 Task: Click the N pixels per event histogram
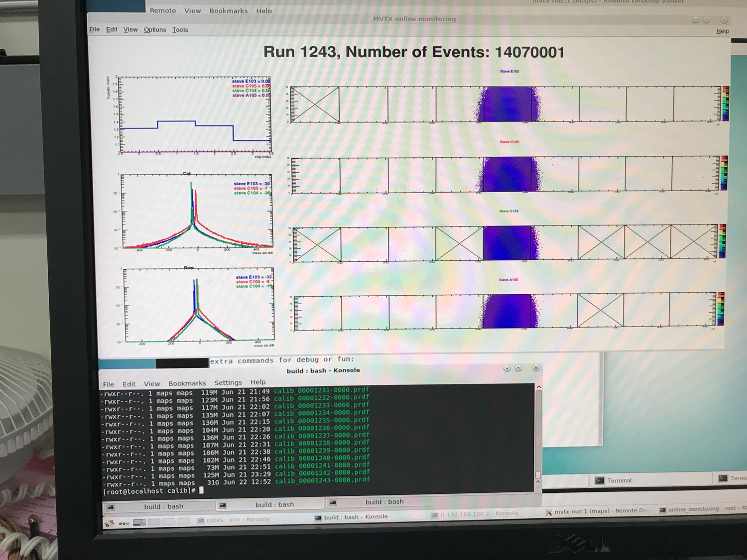pyautogui.click(x=195, y=114)
